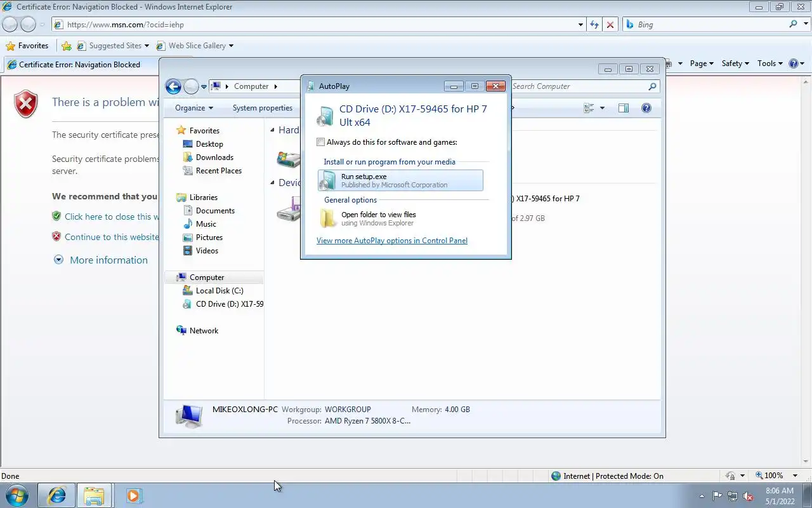This screenshot has width=812, height=508.
Task: Open the Tools menu in IE
Action: (770, 63)
